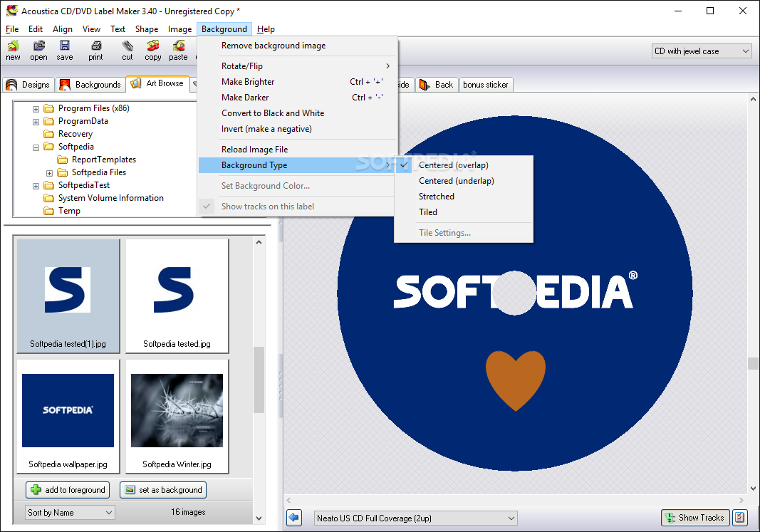This screenshot has width=760, height=532.
Task: Click the System Volume Information folder icon
Action: pos(48,198)
